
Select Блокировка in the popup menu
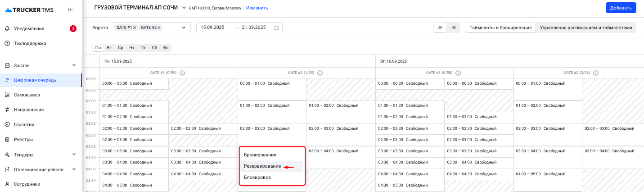tap(257, 178)
